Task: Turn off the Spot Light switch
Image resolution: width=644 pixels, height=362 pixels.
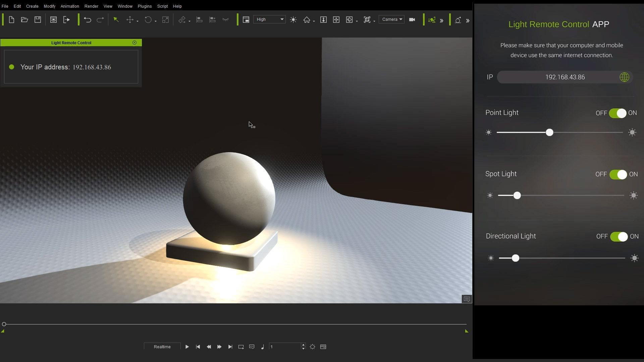Action: 618,175
